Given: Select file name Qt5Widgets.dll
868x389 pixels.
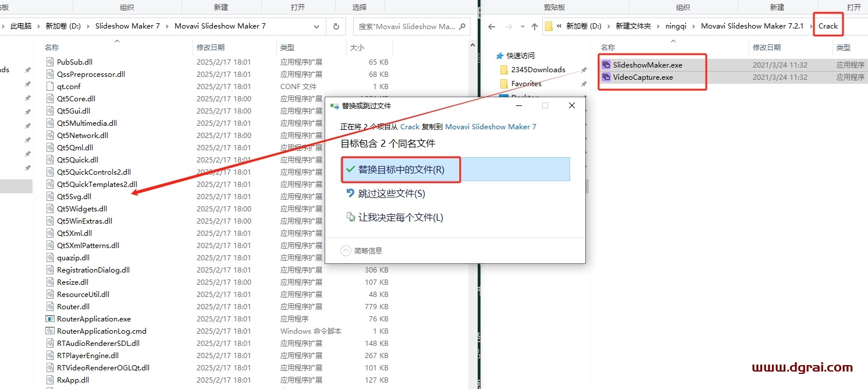Looking at the screenshot, I should tap(82, 208).
